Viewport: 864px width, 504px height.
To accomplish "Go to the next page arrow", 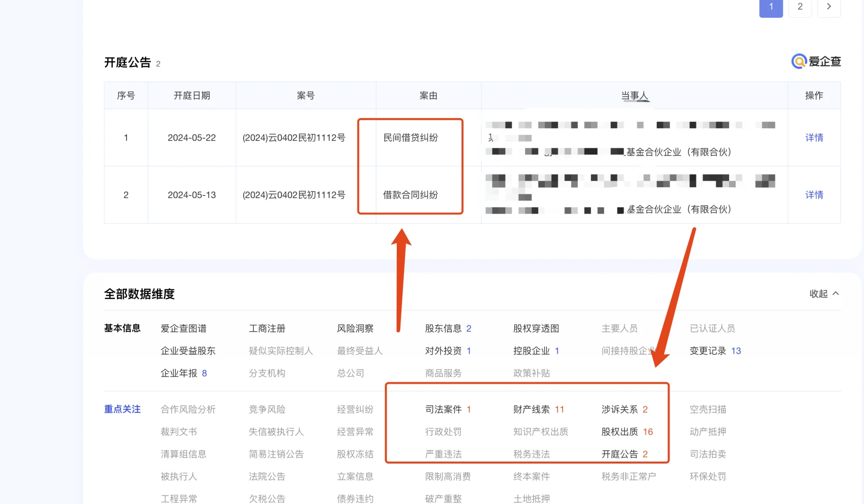I will point(829,7).
